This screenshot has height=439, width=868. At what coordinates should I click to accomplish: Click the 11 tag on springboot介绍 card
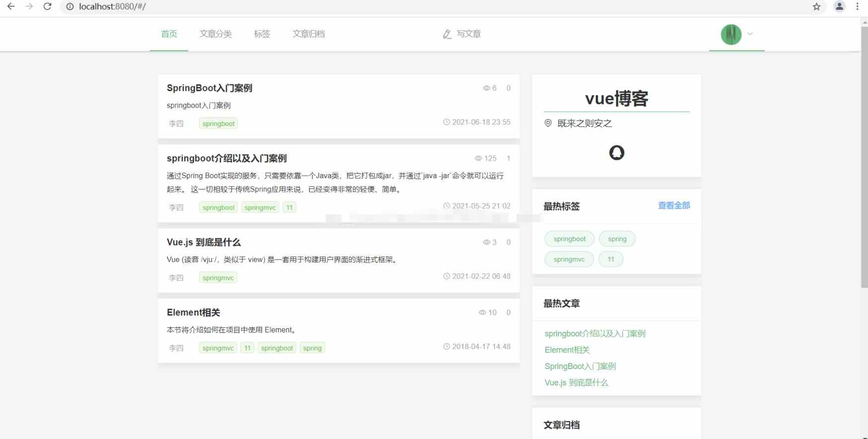click(289, 207)
